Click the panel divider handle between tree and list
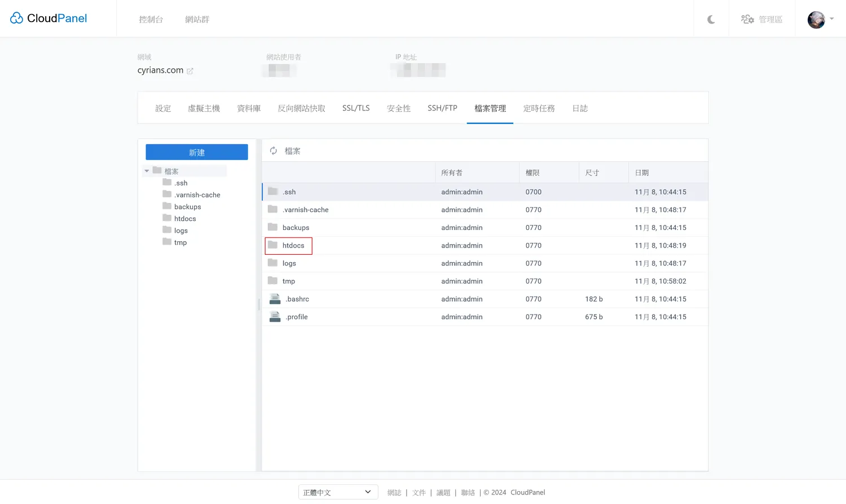The width and height of the screenshot is (846, 504). tap(259, 304)
